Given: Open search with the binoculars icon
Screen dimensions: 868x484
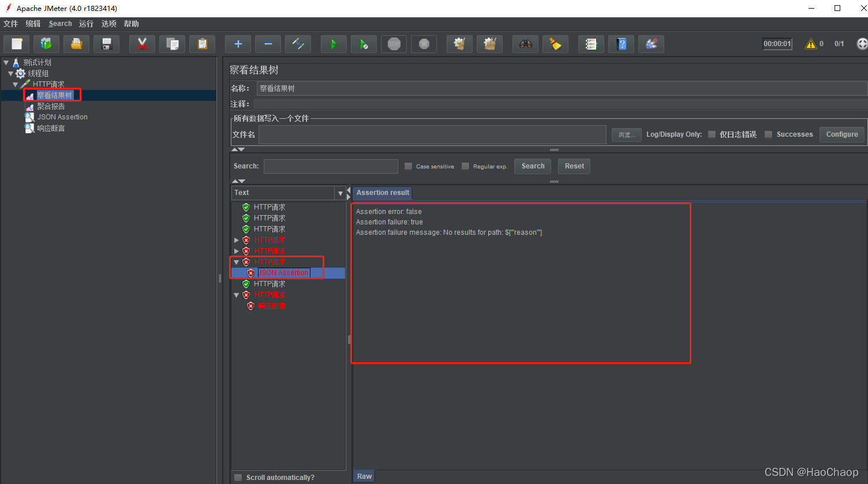Looking at the screenshot, I should coord(525,44).
